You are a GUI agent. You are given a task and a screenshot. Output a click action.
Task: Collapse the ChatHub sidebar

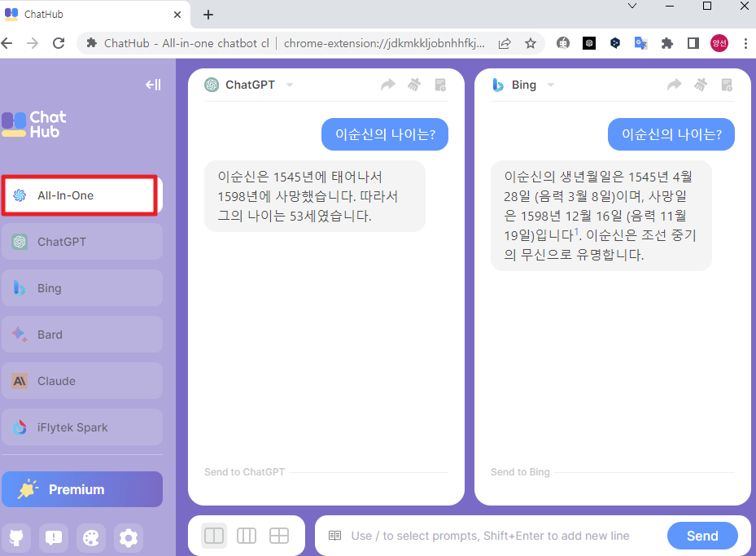pyautogui.click(x=153, y=85)
